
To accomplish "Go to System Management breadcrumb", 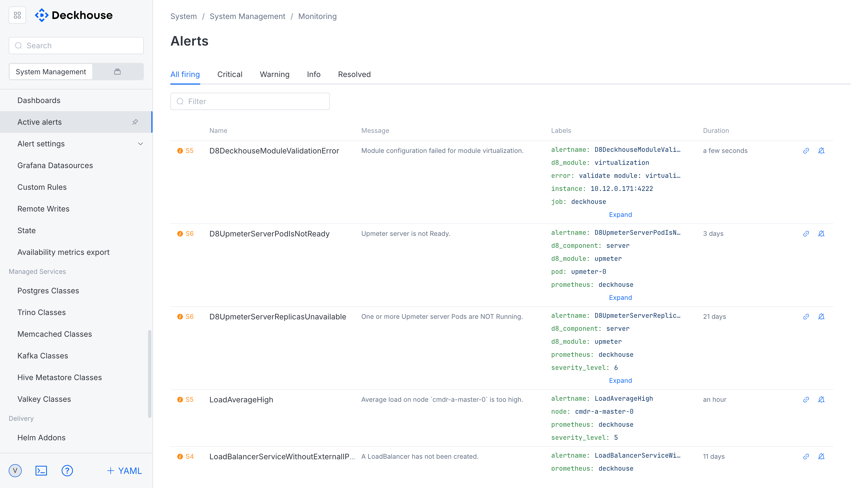I will [247, 16].
